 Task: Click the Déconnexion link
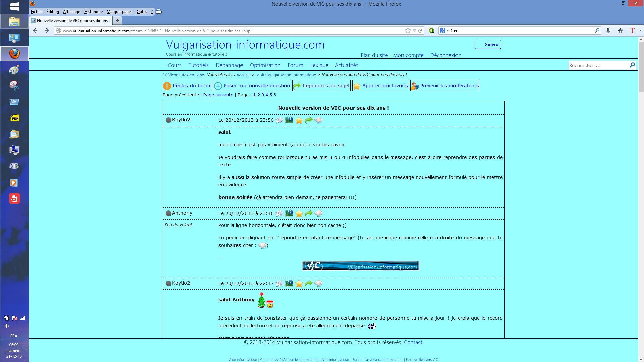pyautogui.click(x=445, y=55)
